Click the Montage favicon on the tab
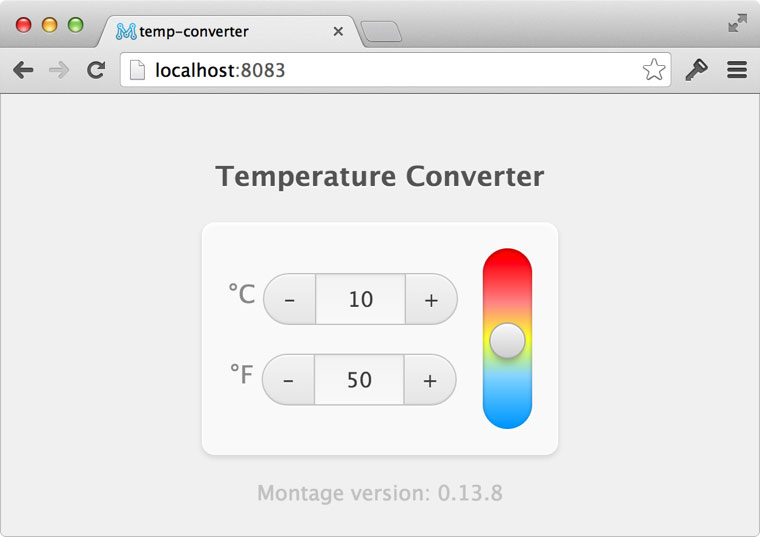 (x=126, y=32)
